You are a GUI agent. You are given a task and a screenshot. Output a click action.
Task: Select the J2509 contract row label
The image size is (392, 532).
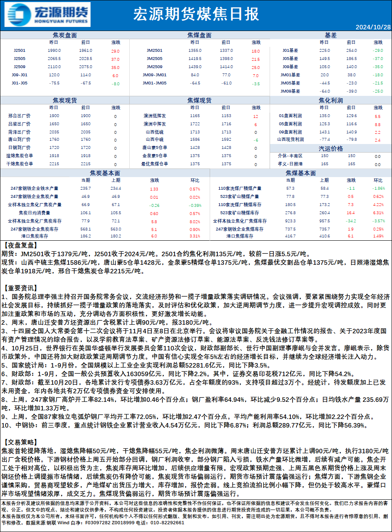point(20,67)
